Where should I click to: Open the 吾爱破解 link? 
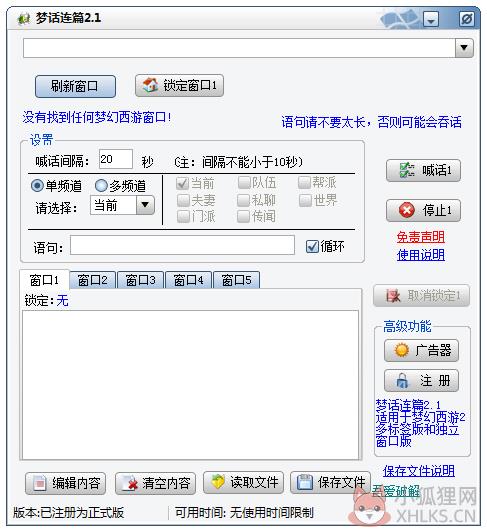click(x=396, y=491)
